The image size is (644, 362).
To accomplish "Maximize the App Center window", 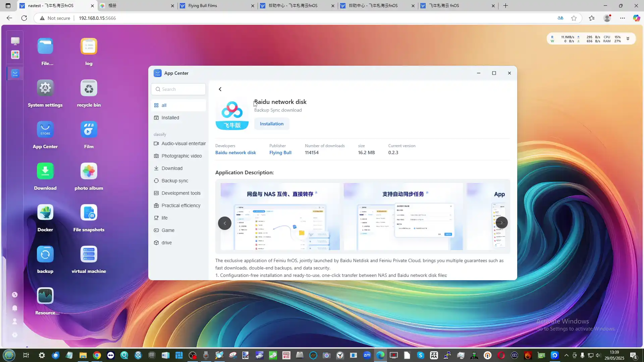I will point(494,73).
